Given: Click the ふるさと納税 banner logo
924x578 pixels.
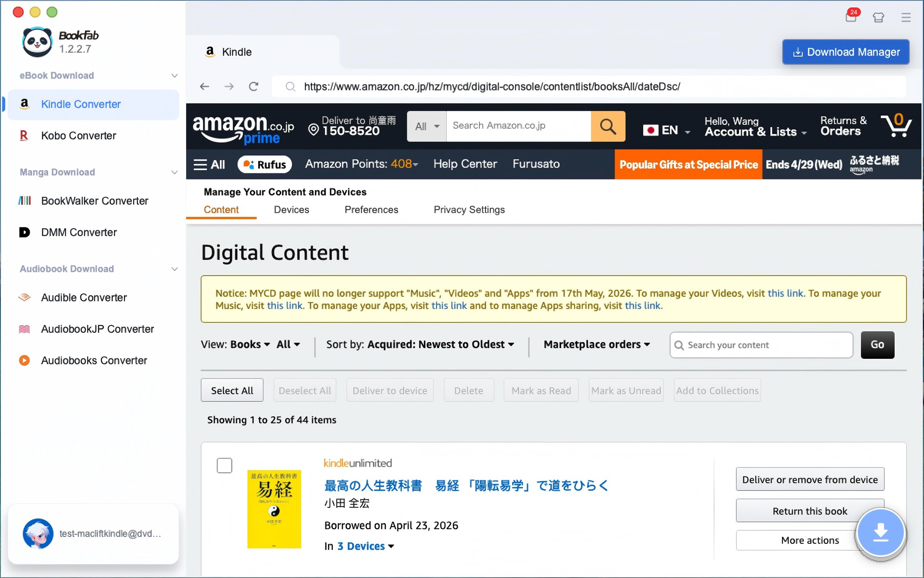Looking at the screenshot, I should (875, 164).
